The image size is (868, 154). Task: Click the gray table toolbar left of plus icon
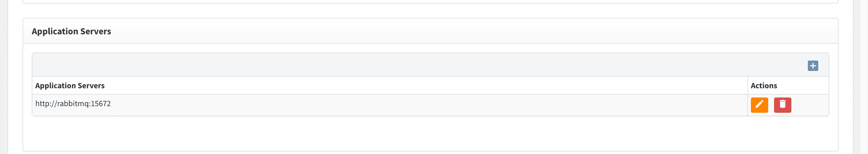[404, 65]
